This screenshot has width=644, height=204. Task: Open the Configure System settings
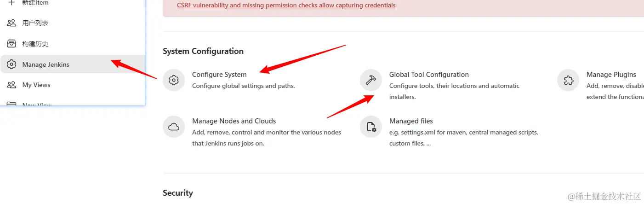pyautogui.click(x=219, y=75)
